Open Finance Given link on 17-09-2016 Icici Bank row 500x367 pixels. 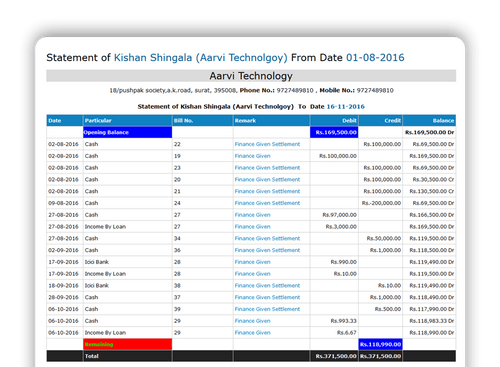(x=252, y=262)
